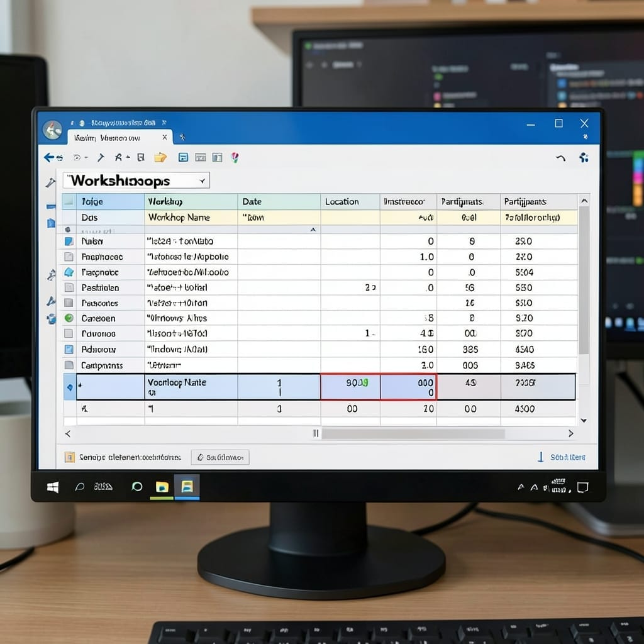Image resolution: width=644 pixels, height=644 pixels.
Task: Click the curved undo arrow at toolbar right
Action: click(560, 158)
